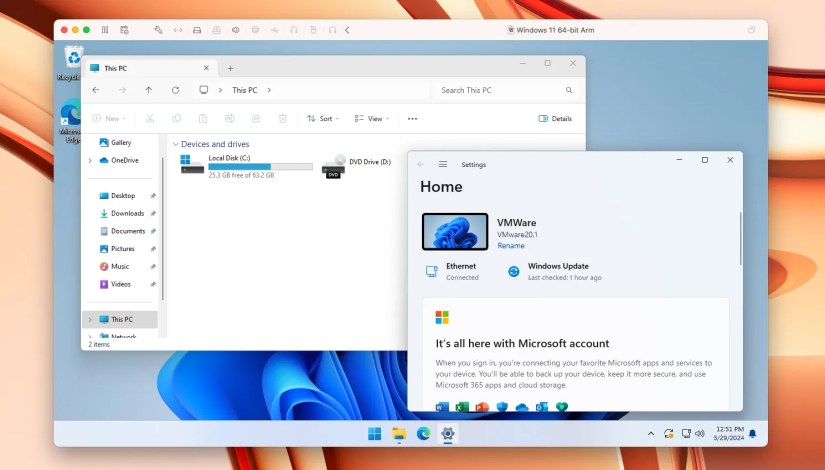This screenshot has height=470, width=825.
Task: Open the Settings hamburger navigation menu
Action: pyautogui.click(x=443, y=164)
